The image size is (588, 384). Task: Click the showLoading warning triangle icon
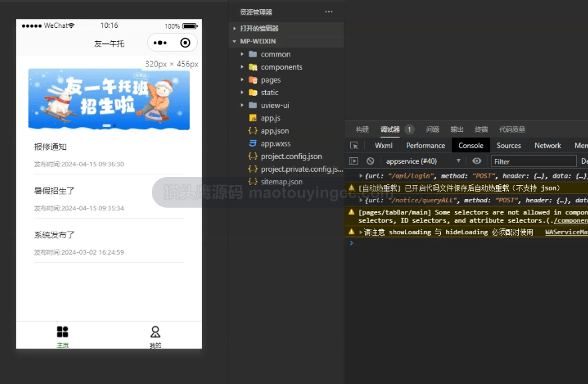(x=352, y=232)
